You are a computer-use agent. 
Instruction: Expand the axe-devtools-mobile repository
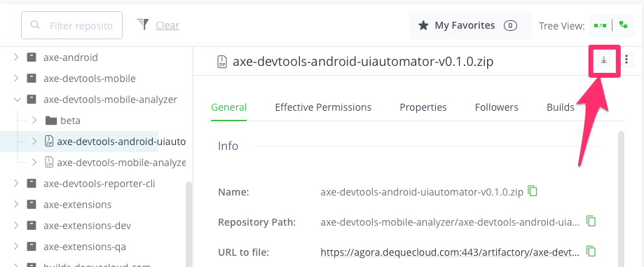tap(16, 78)
